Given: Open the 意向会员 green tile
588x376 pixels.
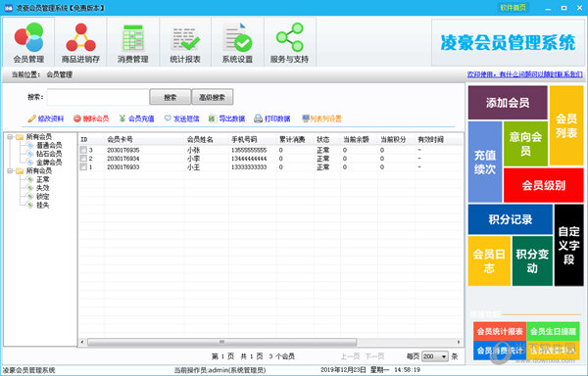Looking at the screenshot, I should click(525, 143).
